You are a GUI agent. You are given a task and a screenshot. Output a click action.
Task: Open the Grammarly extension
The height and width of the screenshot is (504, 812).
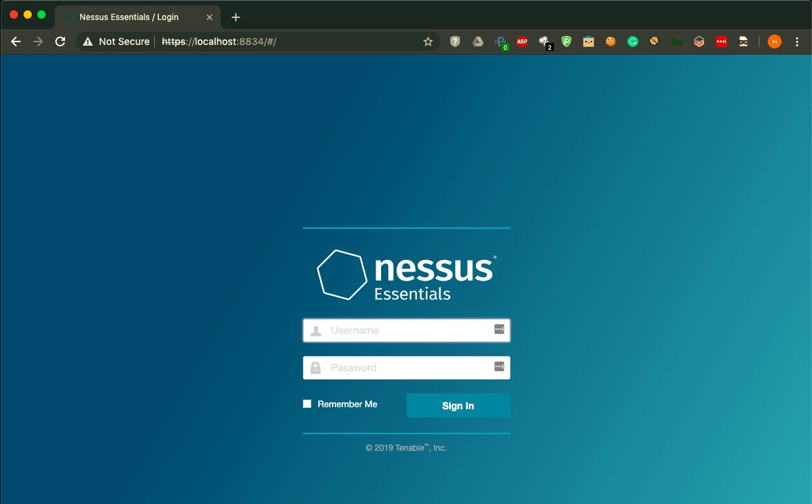(633, 41)
